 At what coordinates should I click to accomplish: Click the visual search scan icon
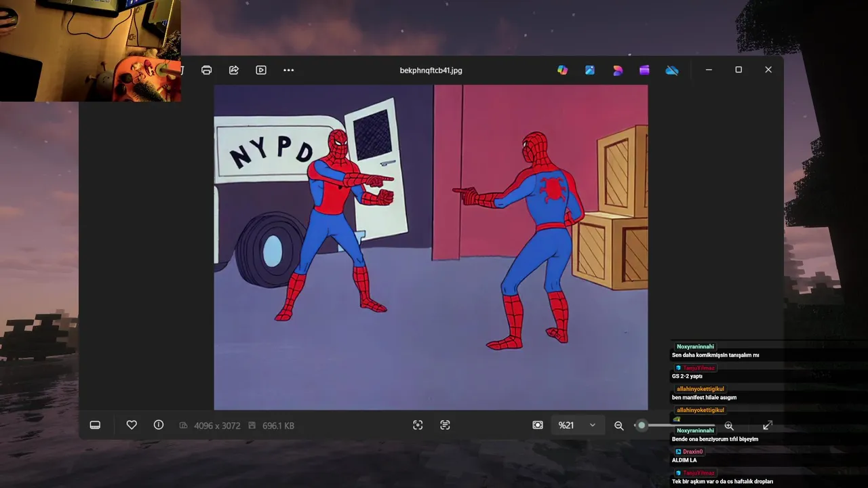pos(418,425)
